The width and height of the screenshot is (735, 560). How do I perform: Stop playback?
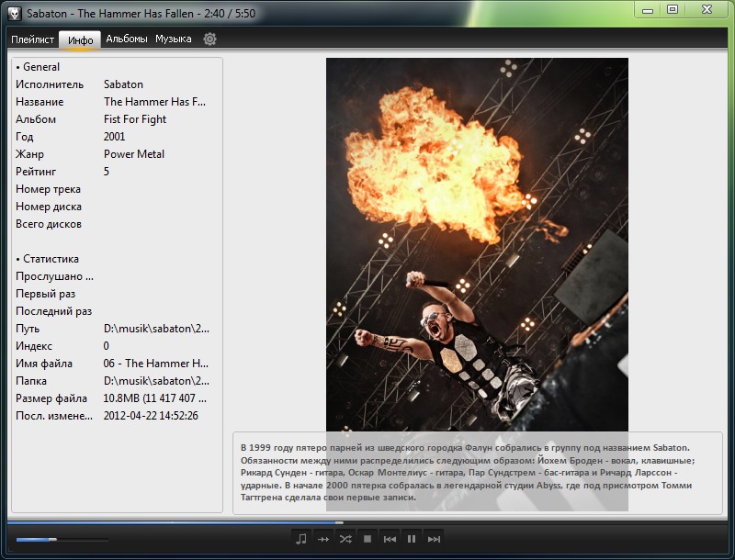click(367, 539)
